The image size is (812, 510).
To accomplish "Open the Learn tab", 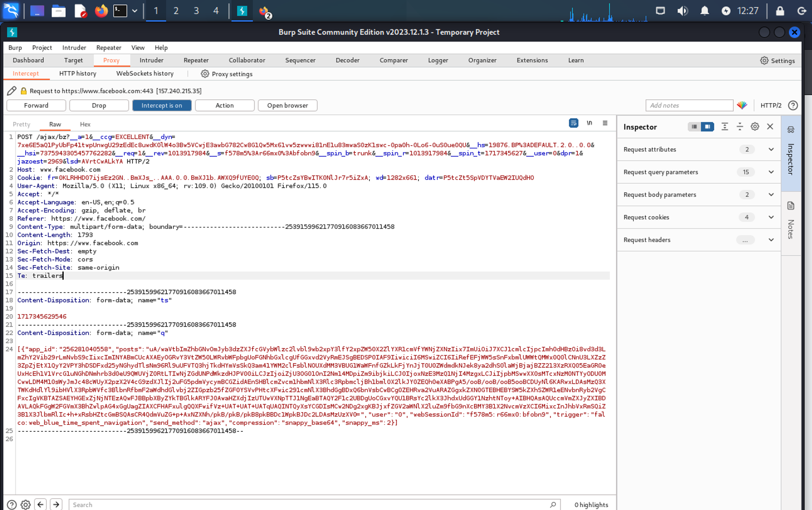I will click(x=576, y=60).
